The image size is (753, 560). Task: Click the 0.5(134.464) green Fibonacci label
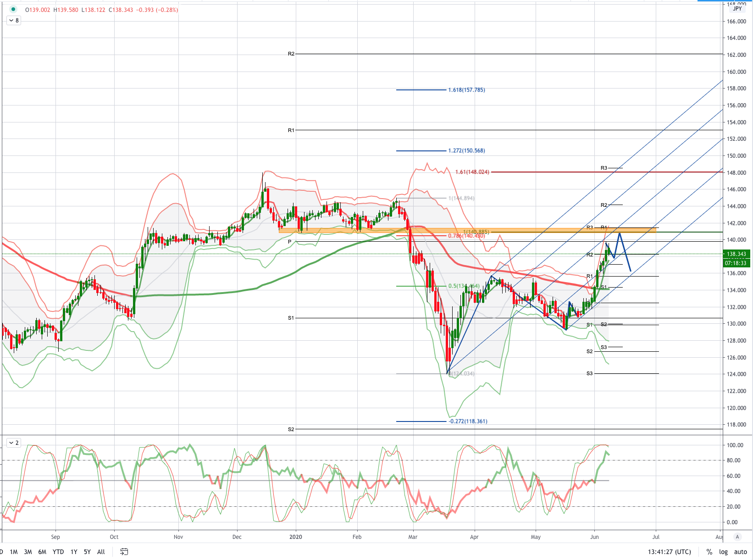(464, 286)
